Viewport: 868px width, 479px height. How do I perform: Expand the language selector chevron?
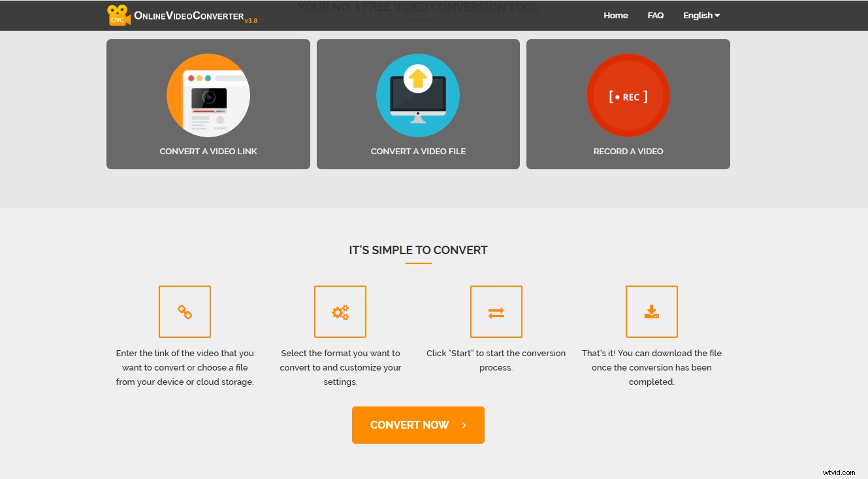718,15
